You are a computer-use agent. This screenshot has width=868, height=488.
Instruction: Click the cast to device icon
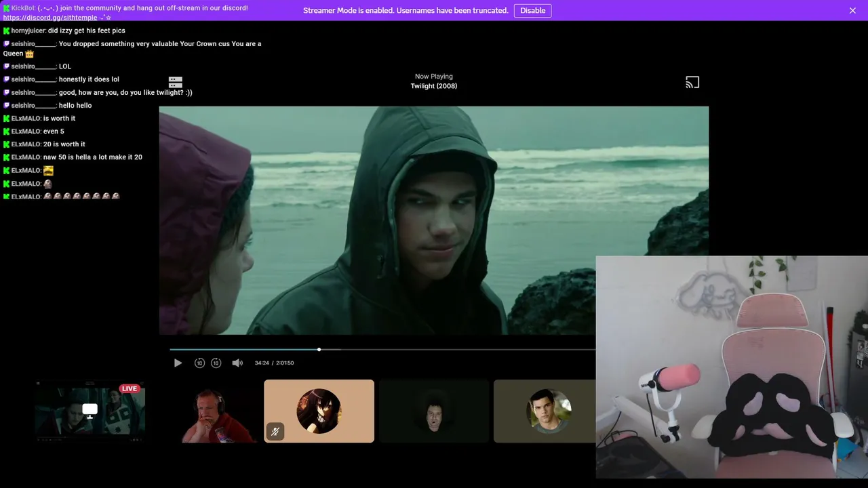click(x=692, y=83)
